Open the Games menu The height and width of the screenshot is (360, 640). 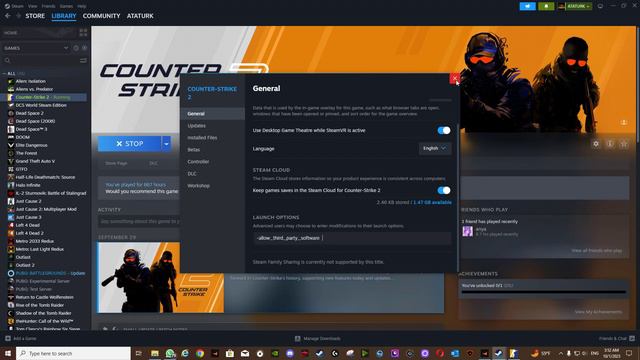66,6
